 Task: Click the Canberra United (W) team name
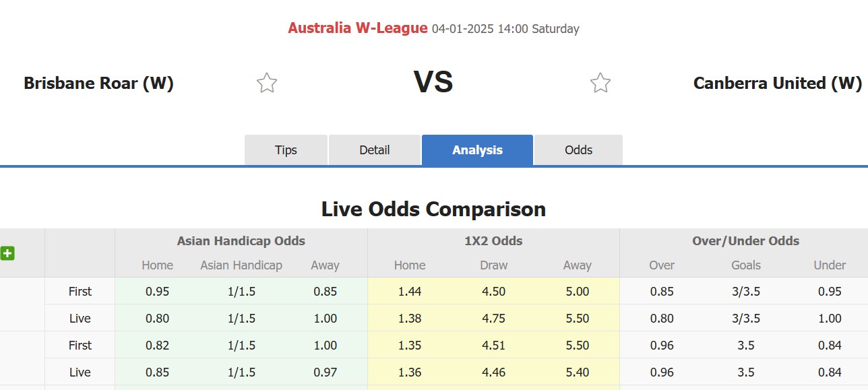[x=776, y=83]
